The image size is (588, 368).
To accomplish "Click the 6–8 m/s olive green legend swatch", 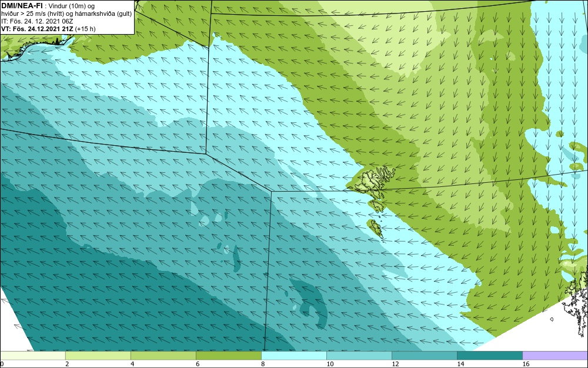I will (228, 355).
